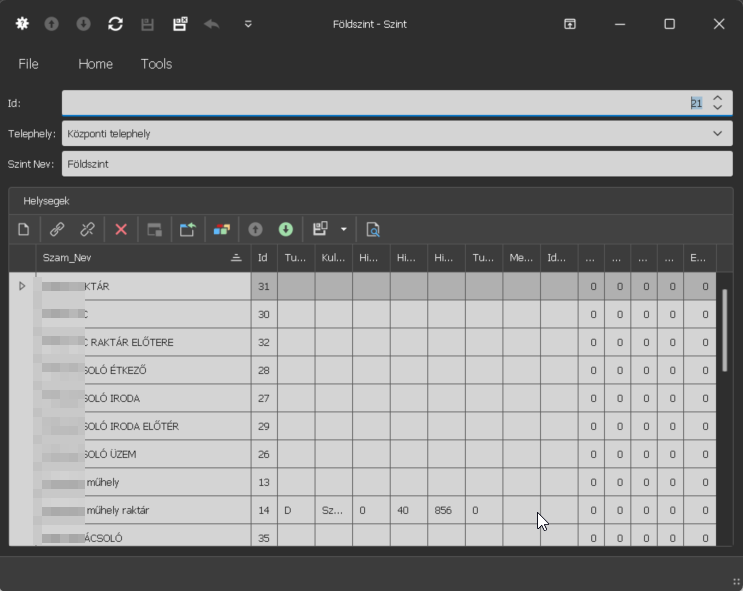Click the layout view icon in the Helysegek toolbar

[x=320, y=229]
